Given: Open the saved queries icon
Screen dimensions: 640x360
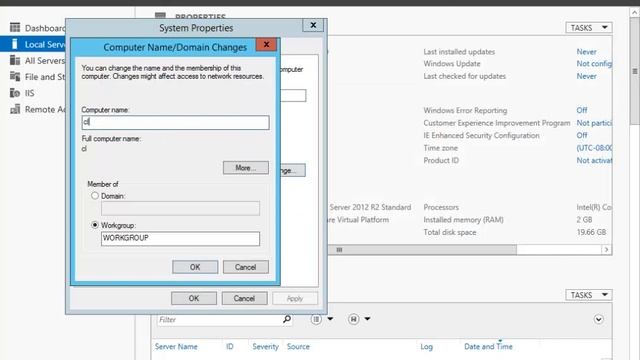Looking at the screenshot, I should [353, 319].
